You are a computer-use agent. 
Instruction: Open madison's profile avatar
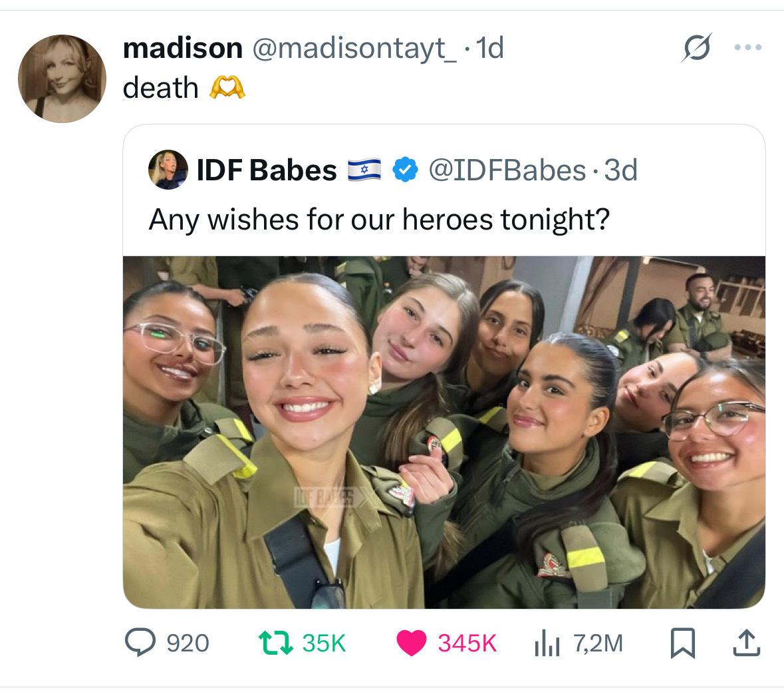(62, 79)
